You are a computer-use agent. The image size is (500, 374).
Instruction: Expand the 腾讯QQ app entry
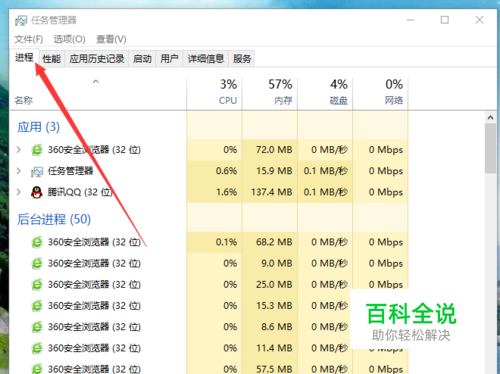click(19, 192)
